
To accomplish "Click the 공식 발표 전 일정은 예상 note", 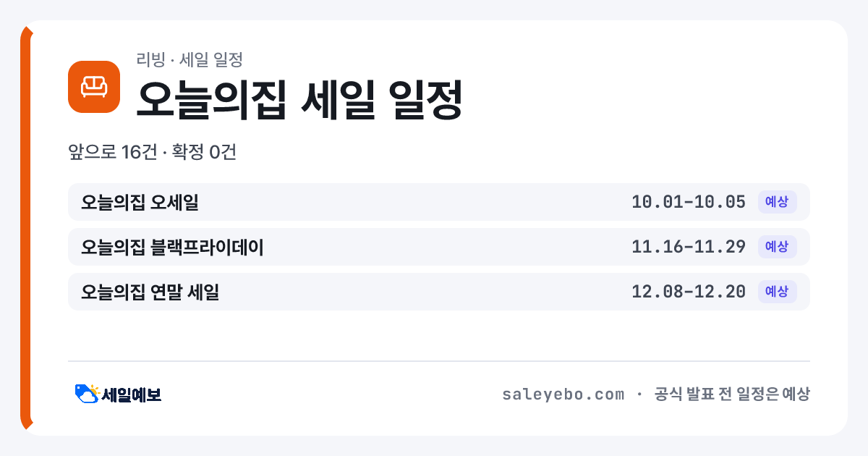I will click(x=732, y=394).
